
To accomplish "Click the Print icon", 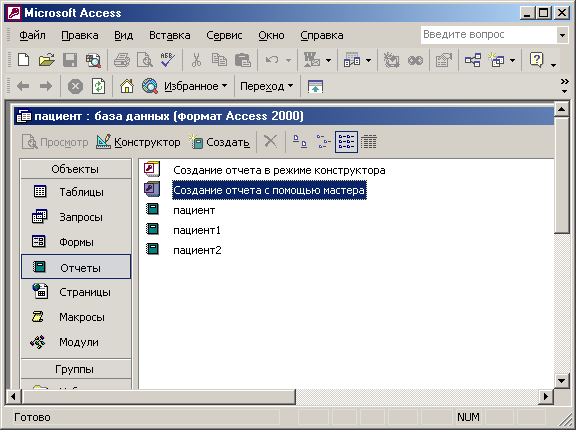I will pos(122,60).
